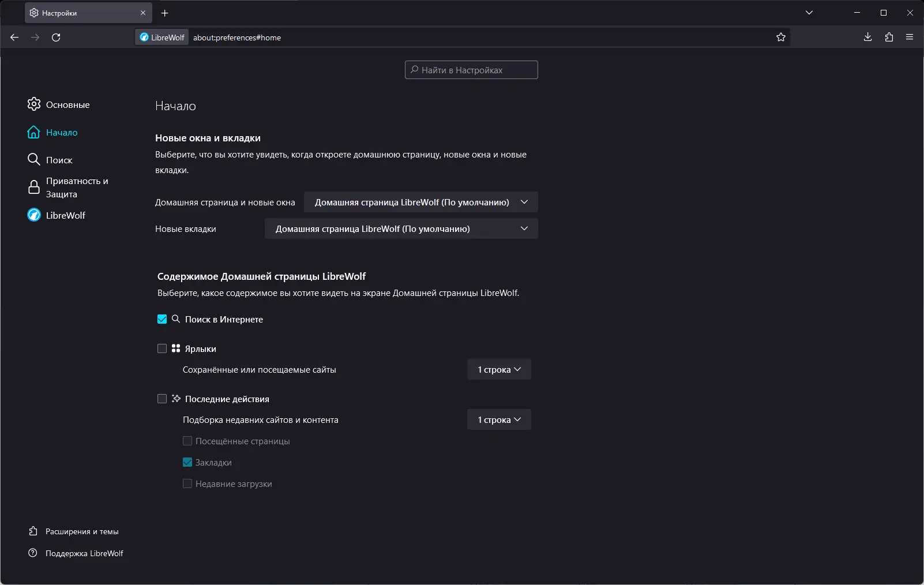
Task: Open the hamburger application menu
Action: click(x=910, y=37)
